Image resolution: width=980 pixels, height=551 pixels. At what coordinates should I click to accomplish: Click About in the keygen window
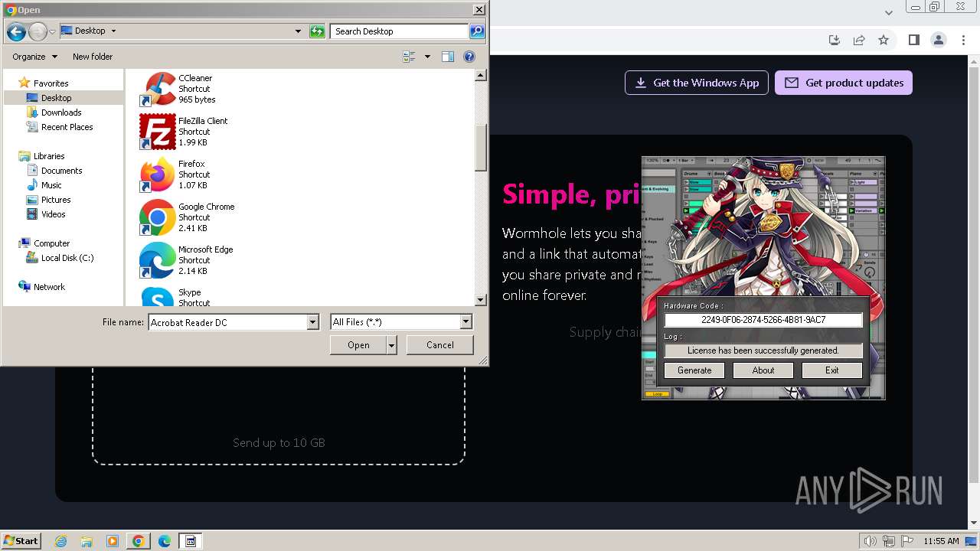(x=763, y=370)
